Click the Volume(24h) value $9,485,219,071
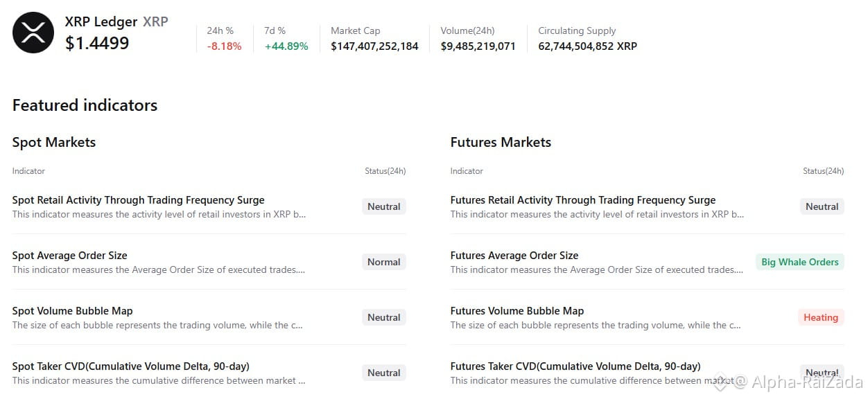 point(478,46)
